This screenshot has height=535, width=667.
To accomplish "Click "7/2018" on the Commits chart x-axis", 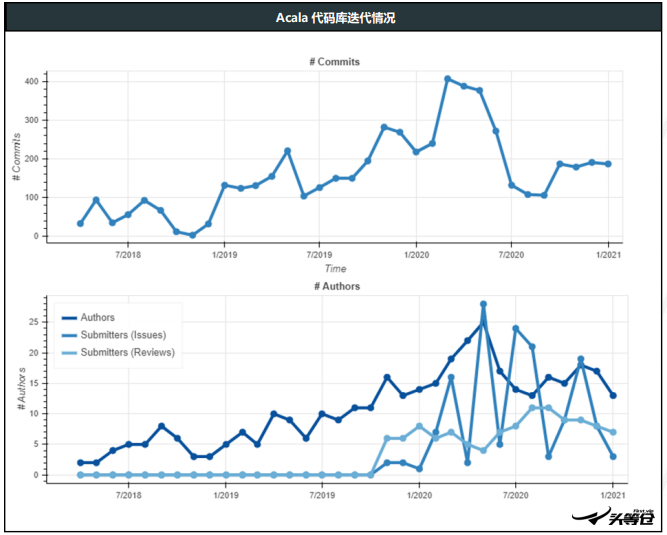I will [x=128, y=254].
